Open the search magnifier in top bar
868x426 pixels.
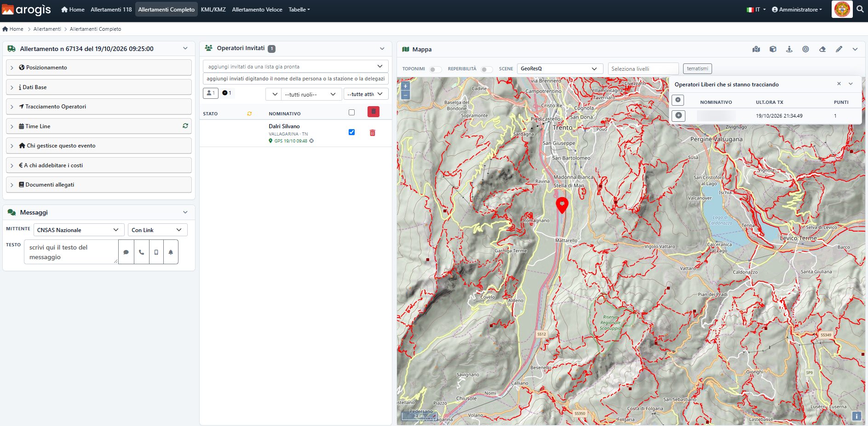click(860, 9)
